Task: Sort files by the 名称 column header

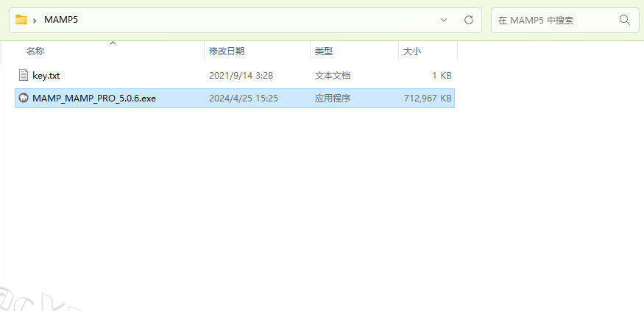Action: click(x=35, y=51)
